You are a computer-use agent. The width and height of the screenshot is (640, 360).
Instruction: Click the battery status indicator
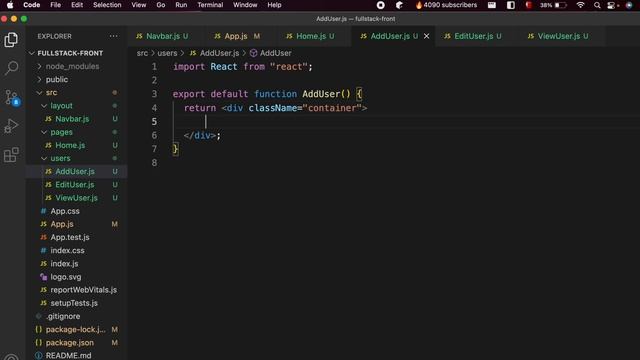[x=553, y=5]
